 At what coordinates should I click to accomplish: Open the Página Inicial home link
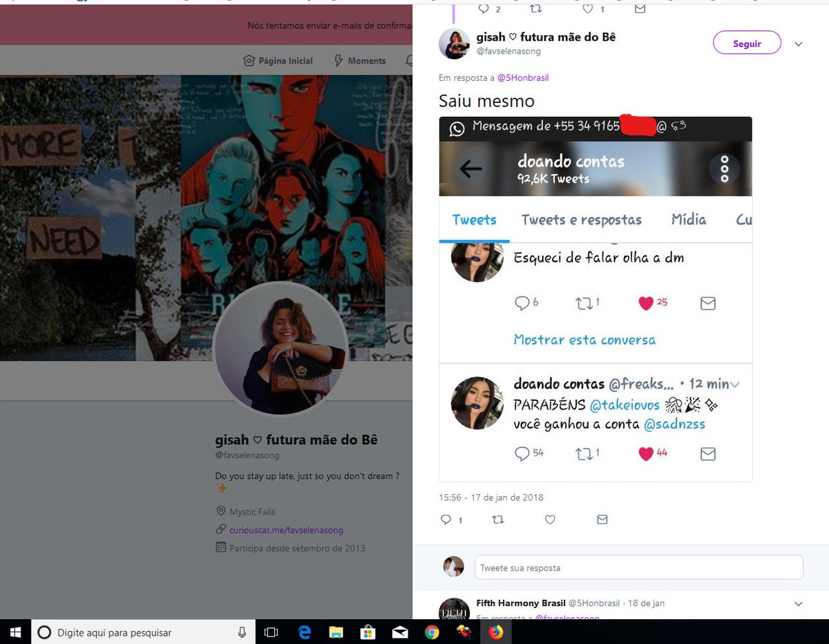(278, 61)
